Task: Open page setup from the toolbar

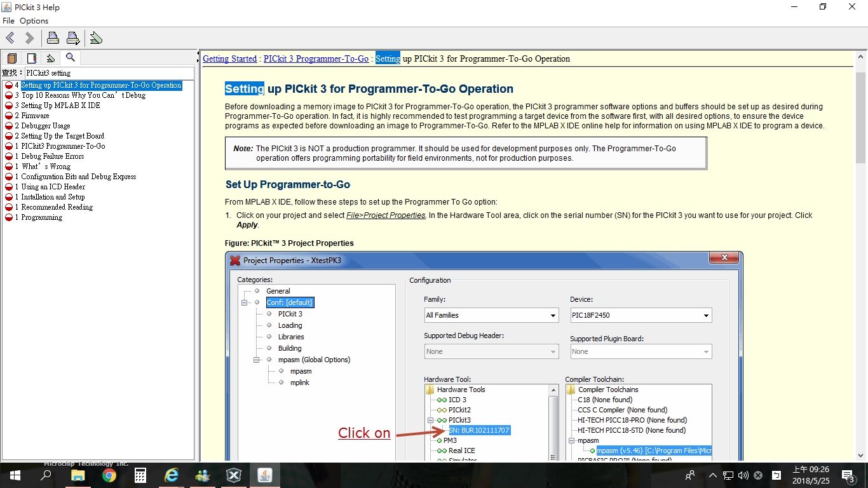Action: pos(73,38)
